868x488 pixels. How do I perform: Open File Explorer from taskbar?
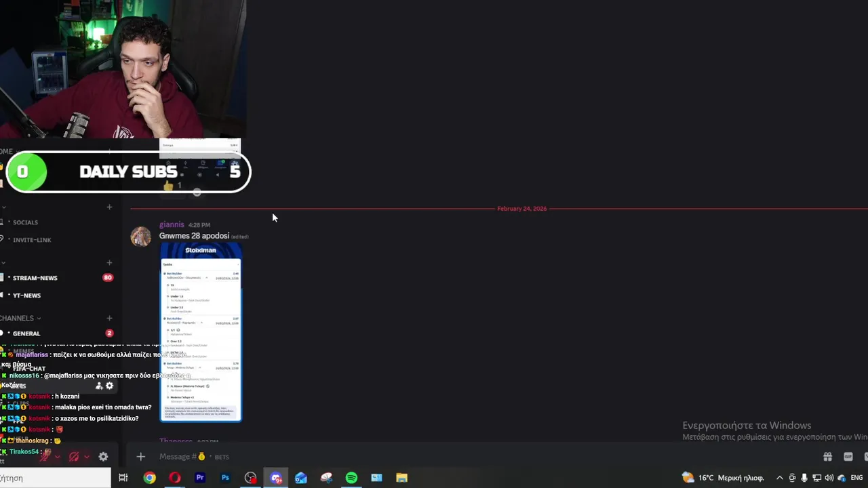click(401, 478)
